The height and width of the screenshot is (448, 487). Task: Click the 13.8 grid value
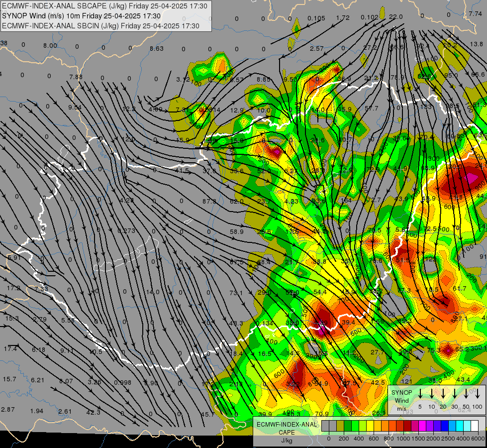pyautogui.click(x=477, y=44)
